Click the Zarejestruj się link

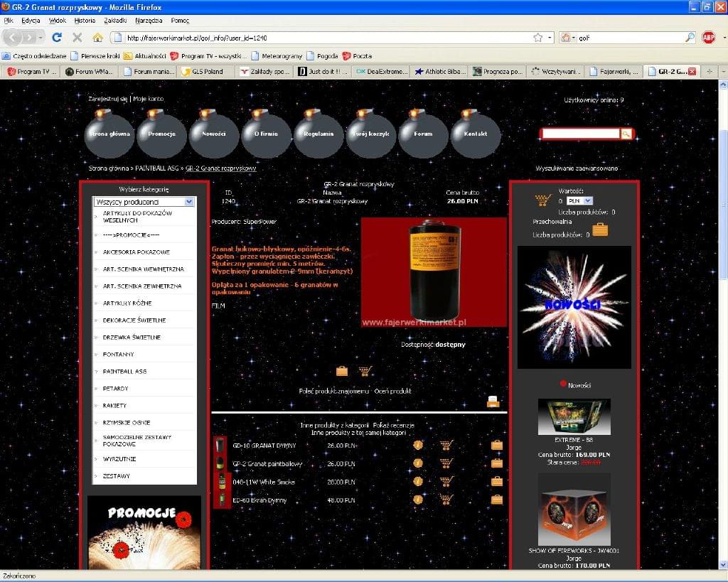click(x=108, y=99)
